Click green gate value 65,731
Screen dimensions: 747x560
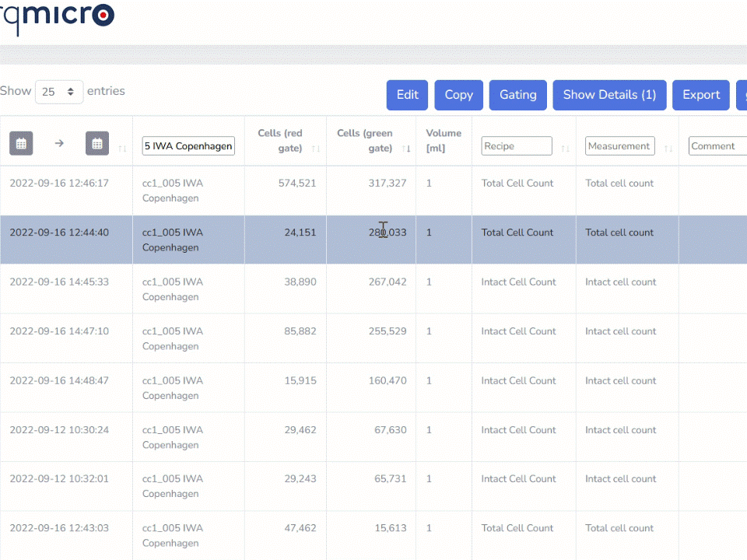390,479
